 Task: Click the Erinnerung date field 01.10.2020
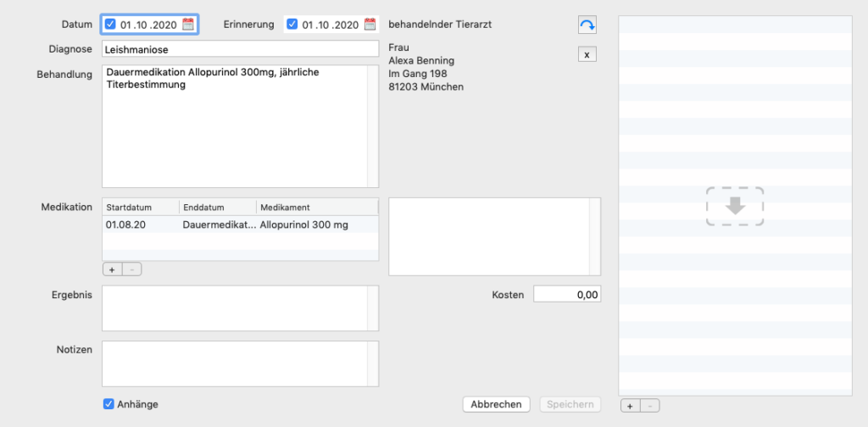click(331, 25)
